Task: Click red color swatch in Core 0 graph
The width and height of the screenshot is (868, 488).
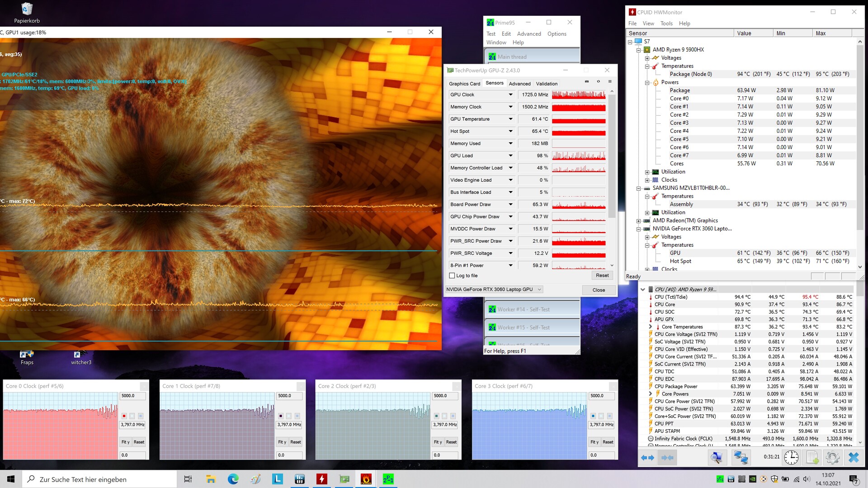Action: tap(124, 416)
